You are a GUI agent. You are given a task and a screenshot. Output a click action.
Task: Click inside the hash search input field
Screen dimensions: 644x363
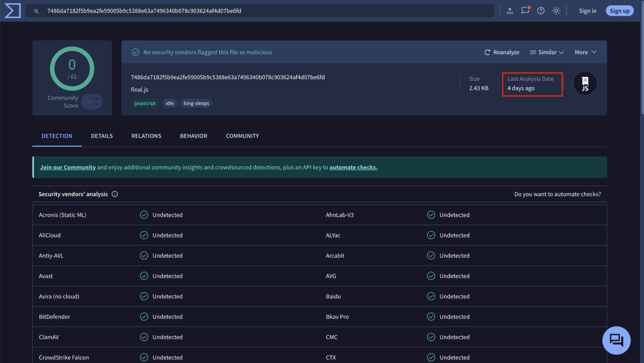point(252,11)
